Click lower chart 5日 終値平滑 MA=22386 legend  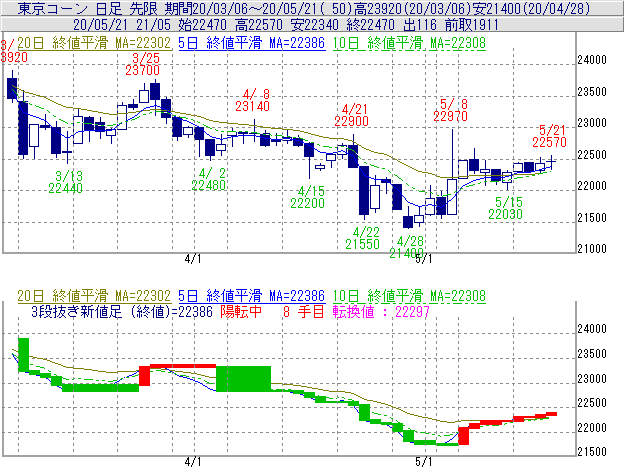252,296
